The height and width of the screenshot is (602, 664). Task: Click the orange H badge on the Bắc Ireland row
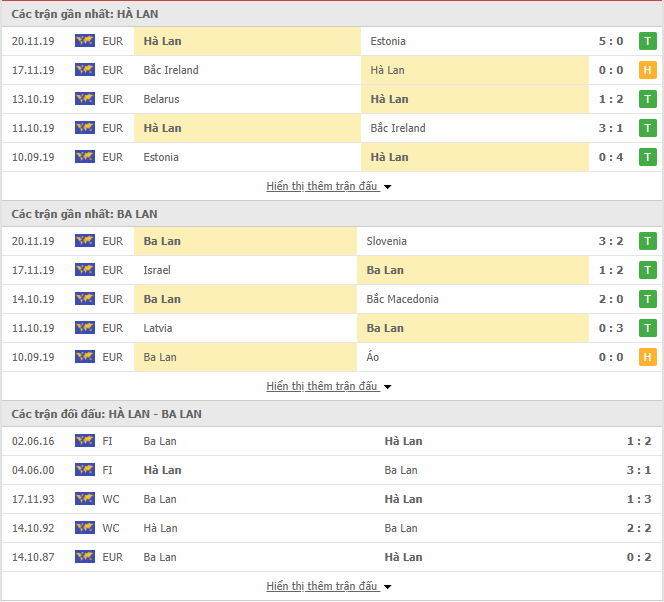[x=648, y=70]
